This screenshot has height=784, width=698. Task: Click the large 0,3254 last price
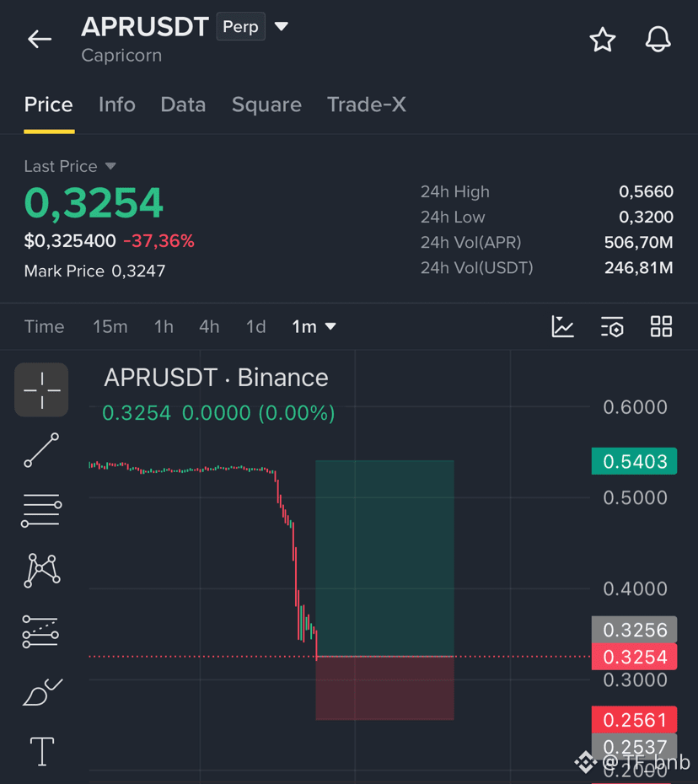click(x=94, y=203)
